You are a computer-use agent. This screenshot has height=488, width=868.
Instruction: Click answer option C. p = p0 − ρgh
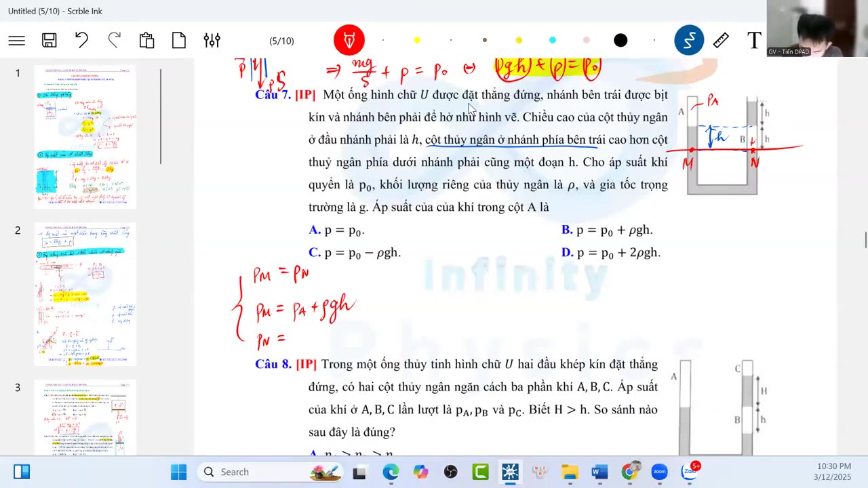click(355, 253)
